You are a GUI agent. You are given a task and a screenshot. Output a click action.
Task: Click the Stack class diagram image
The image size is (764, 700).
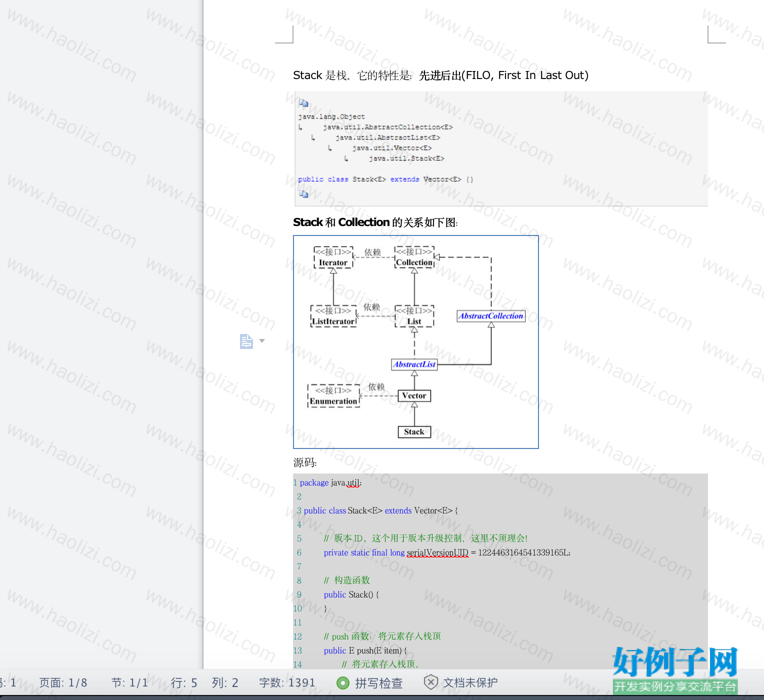point(416,342)
